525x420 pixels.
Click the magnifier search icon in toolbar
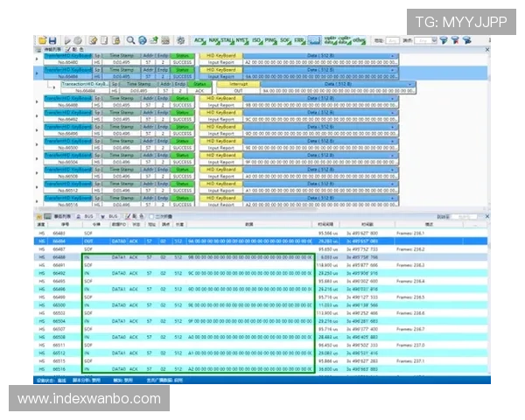click(130, 41)
